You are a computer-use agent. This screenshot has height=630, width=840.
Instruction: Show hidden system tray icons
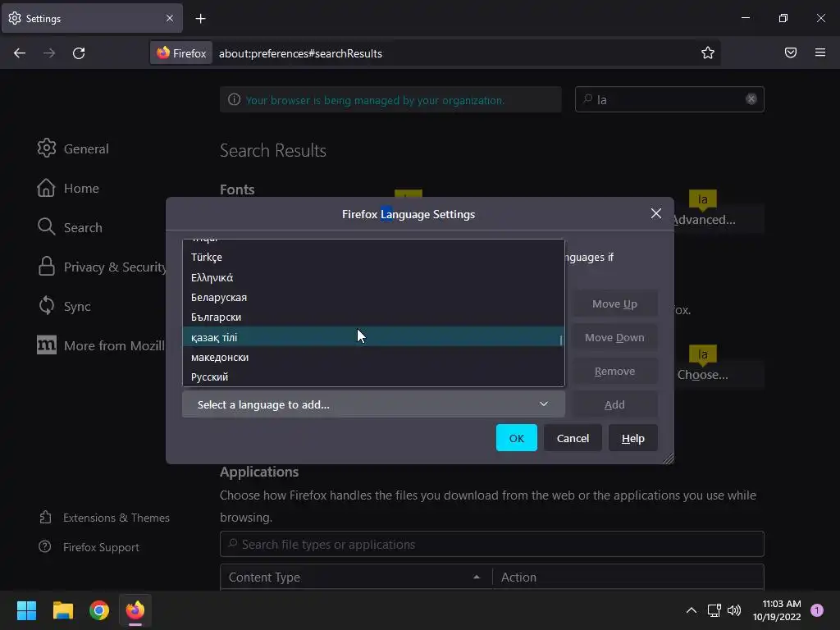click(692, 610)
